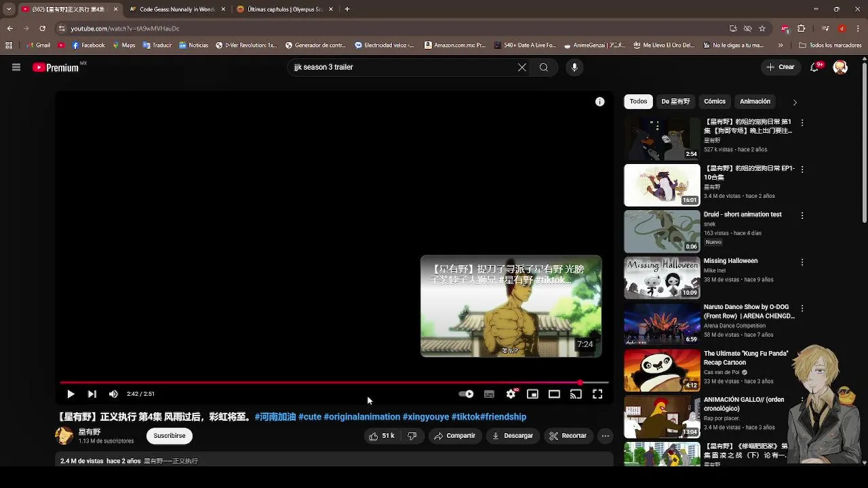Toggle subtitles button in player
The height and width of the screenshot is (488, 868).
tap(489, 394)
